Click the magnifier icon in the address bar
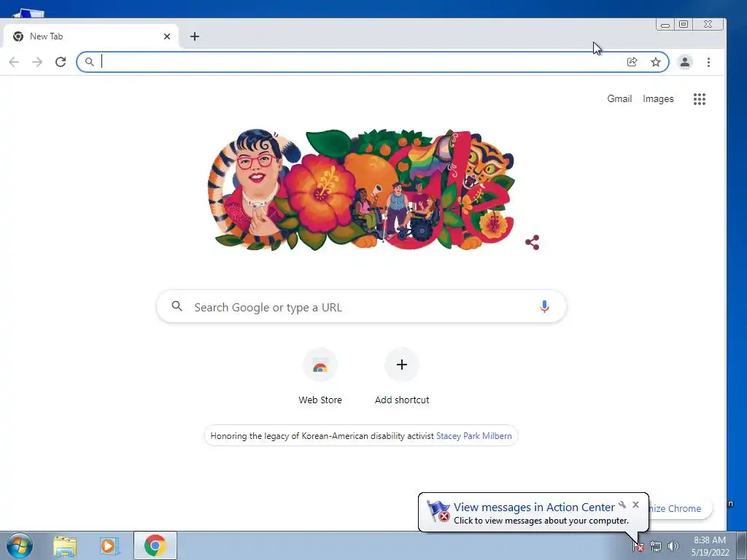 coord(89,62)
